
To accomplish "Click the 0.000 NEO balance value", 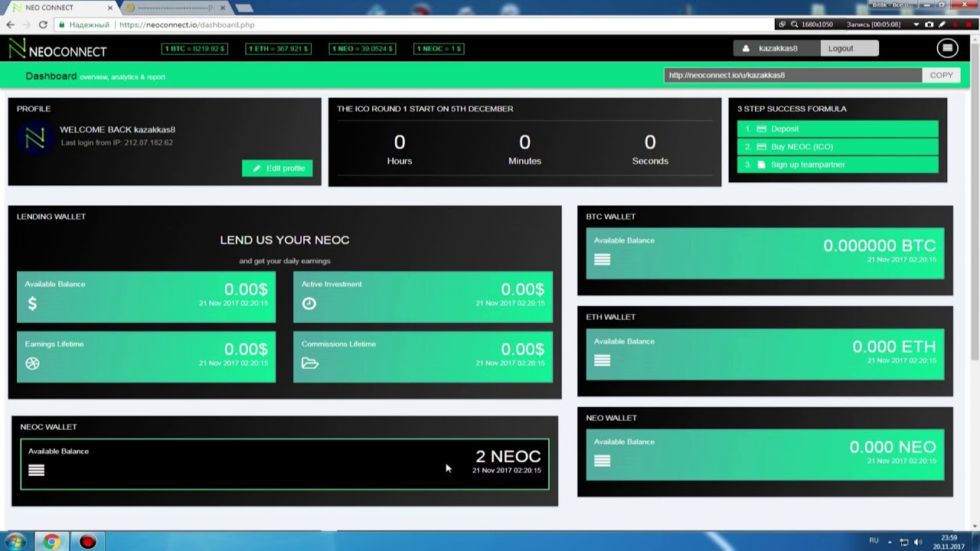I will (x=893, y=447).
